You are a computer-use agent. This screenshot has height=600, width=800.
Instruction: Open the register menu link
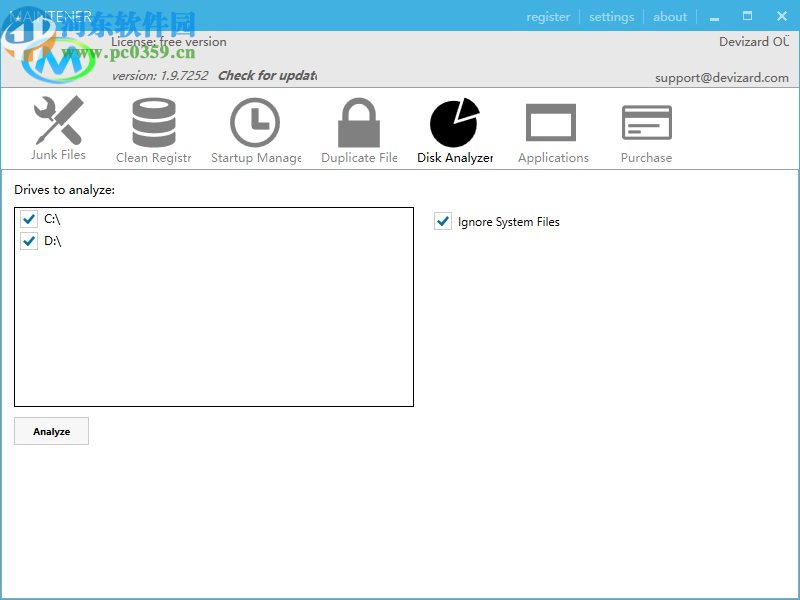tap(548, 17)
